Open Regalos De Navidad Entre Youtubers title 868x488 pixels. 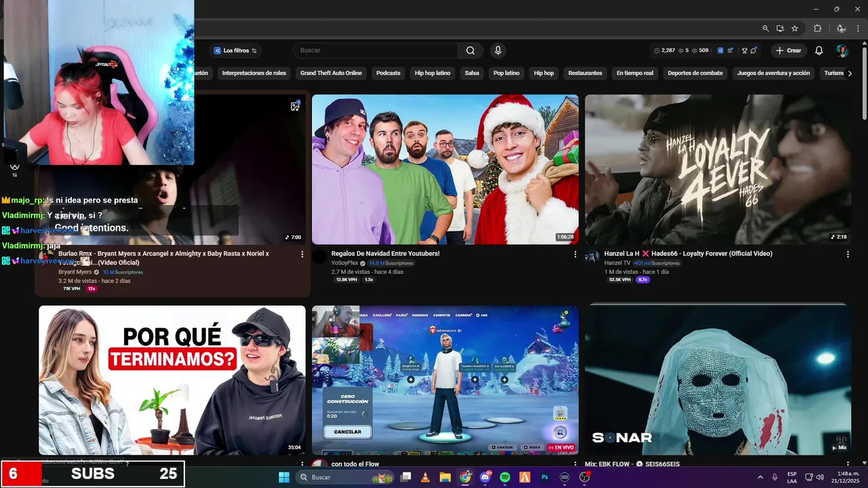(385, 253)
